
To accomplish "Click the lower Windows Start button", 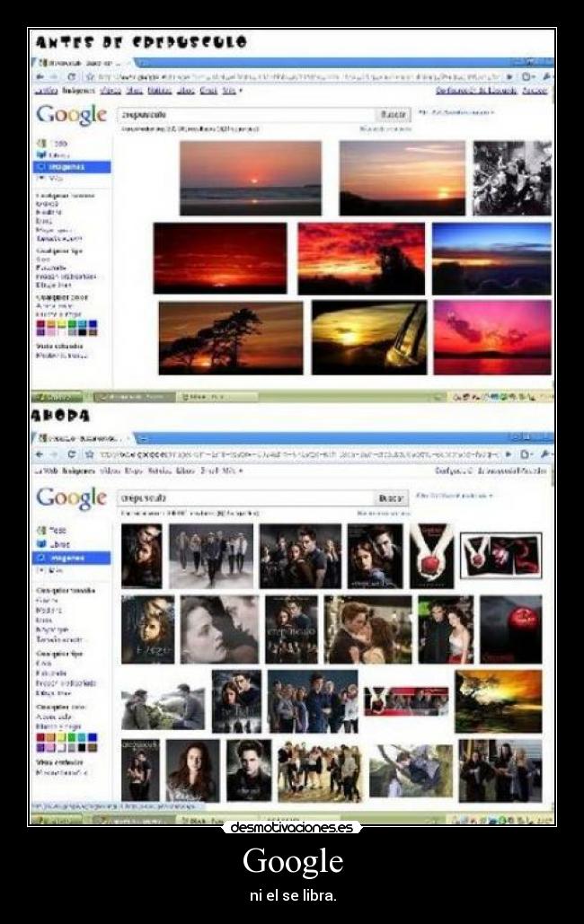I will pos(57,821).
